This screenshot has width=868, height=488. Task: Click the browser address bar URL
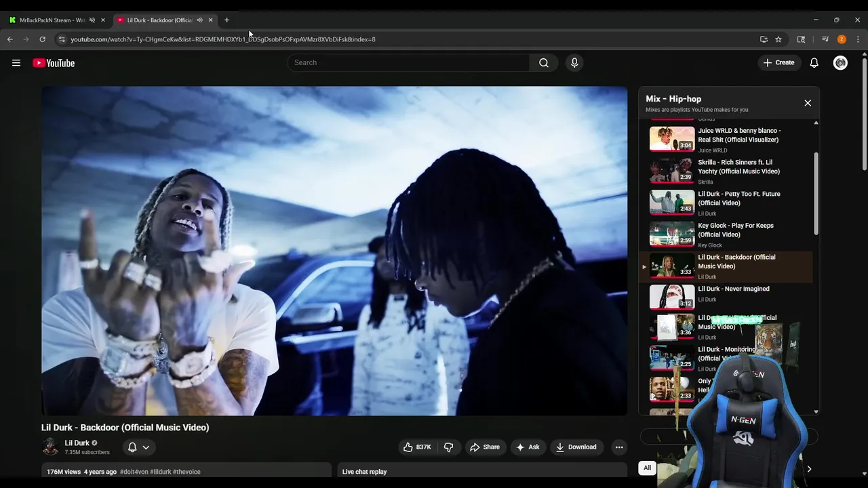[x=223, y=39]
